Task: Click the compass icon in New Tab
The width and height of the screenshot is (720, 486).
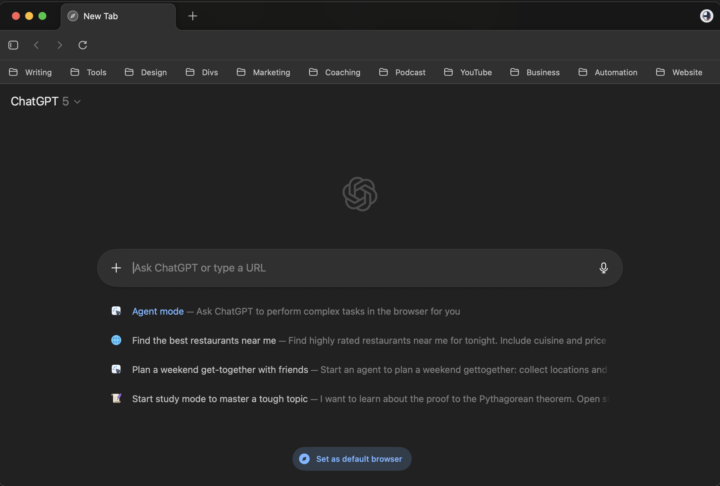Action: pyautogui.click(x=73, y=16)
